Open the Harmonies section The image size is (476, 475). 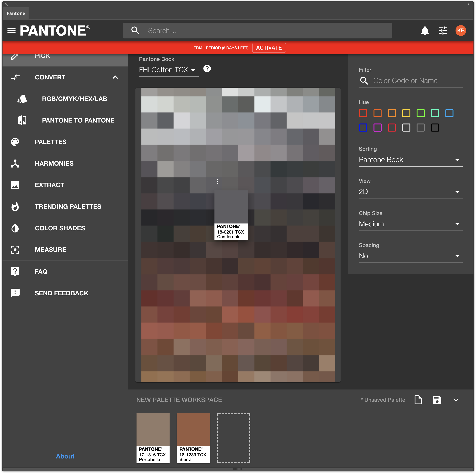65,163
